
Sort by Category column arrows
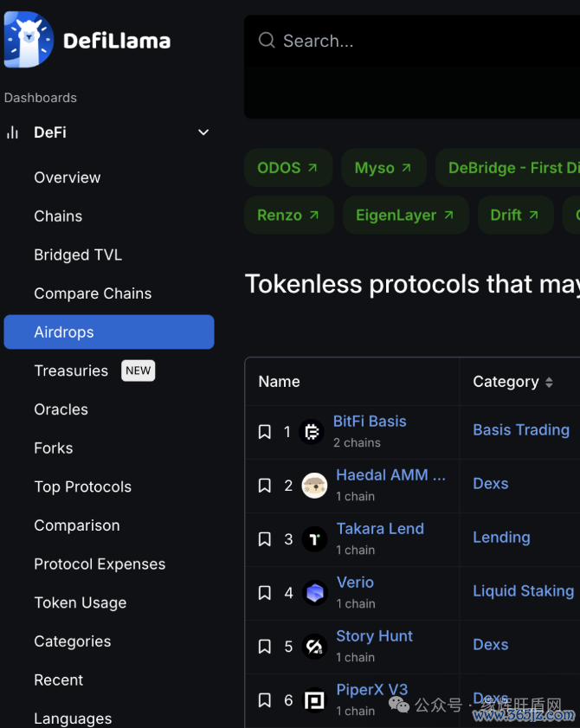[549, 382]
